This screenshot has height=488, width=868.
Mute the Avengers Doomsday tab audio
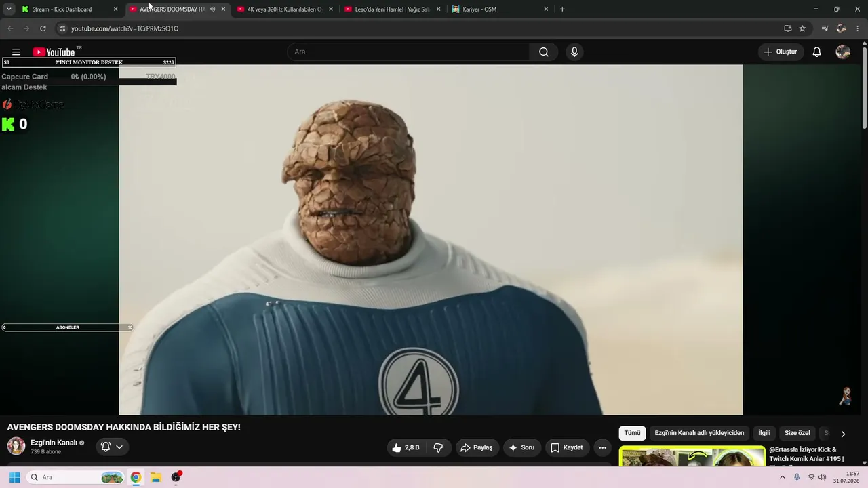click(x=212, y=9)
